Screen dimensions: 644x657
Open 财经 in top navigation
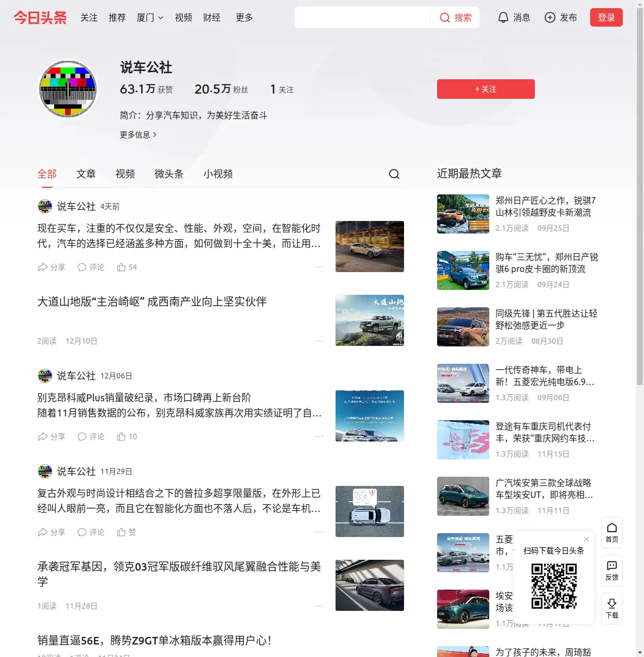[x=212, y=18]
